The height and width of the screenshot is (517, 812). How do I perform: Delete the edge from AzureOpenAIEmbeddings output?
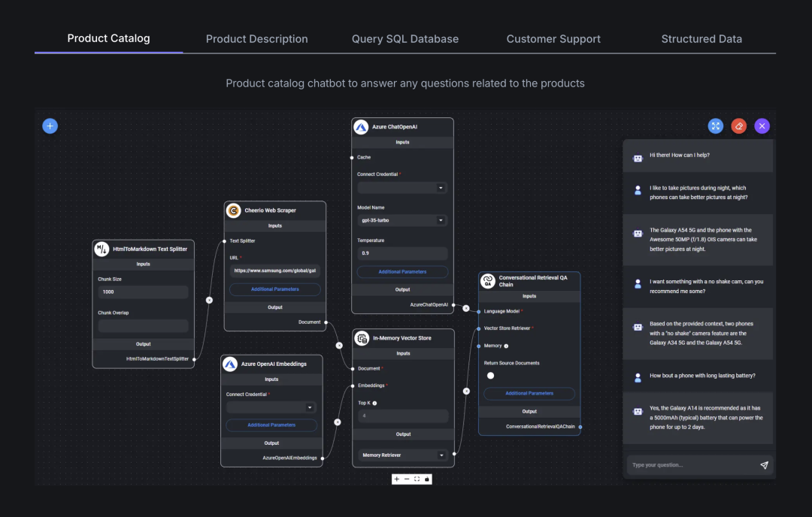(338, 422)
